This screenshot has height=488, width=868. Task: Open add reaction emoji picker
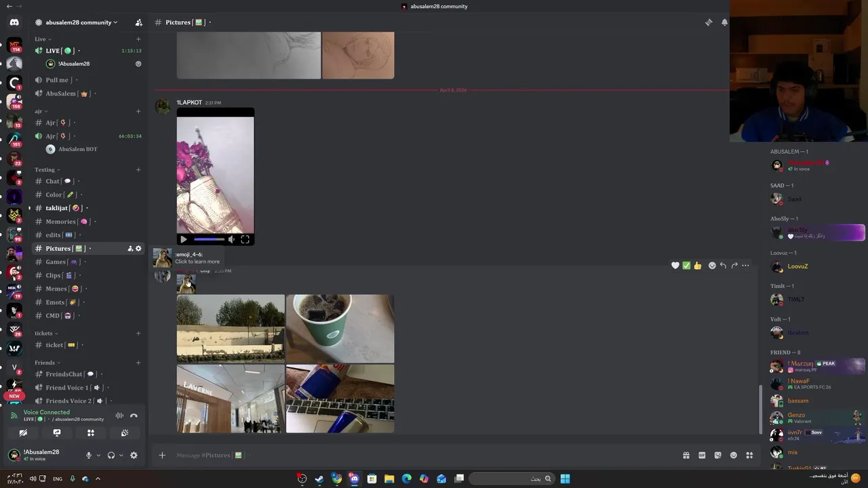712,266
